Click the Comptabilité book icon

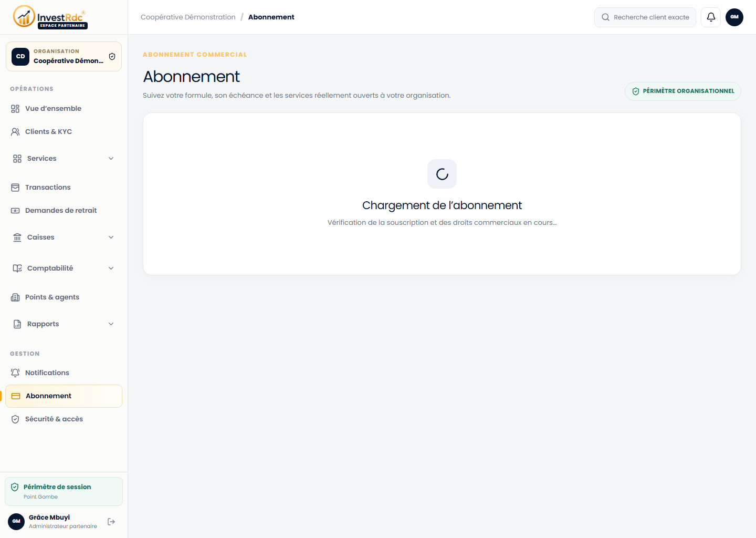[17, 268]
